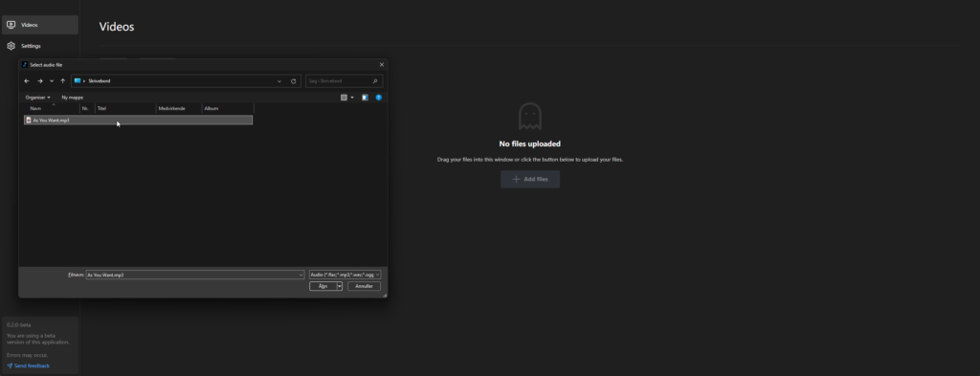Viewport: 980px width, 376px height.
Task: Open recent locations chevron beside forward arrow
Action: (52, 81)
